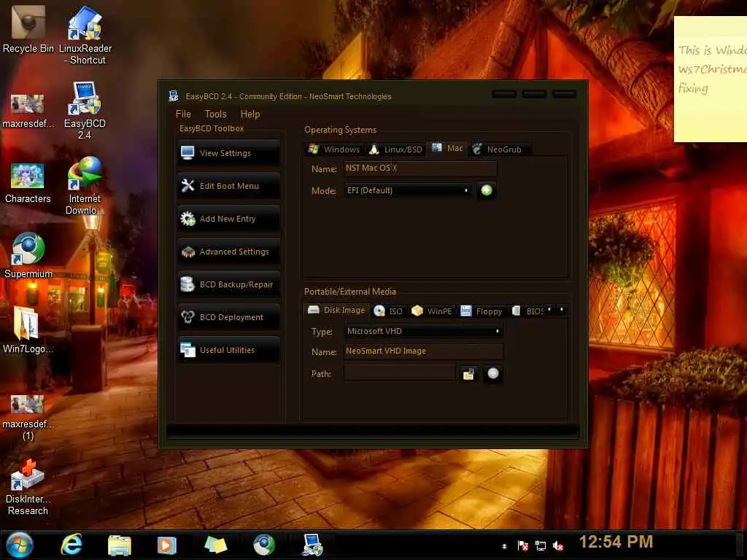Viewport: 747px width, 560px height.
Task: Switch to the Windows OS tab
Action: click(334, 149)
